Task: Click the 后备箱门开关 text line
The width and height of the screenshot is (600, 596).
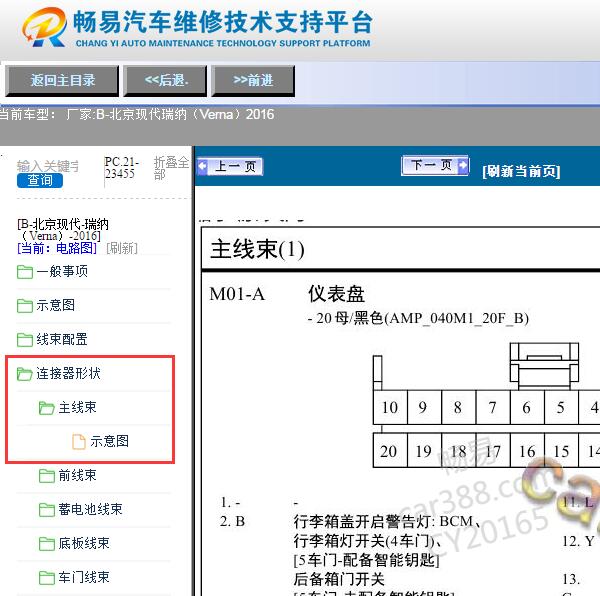Action: pos(339,579)
